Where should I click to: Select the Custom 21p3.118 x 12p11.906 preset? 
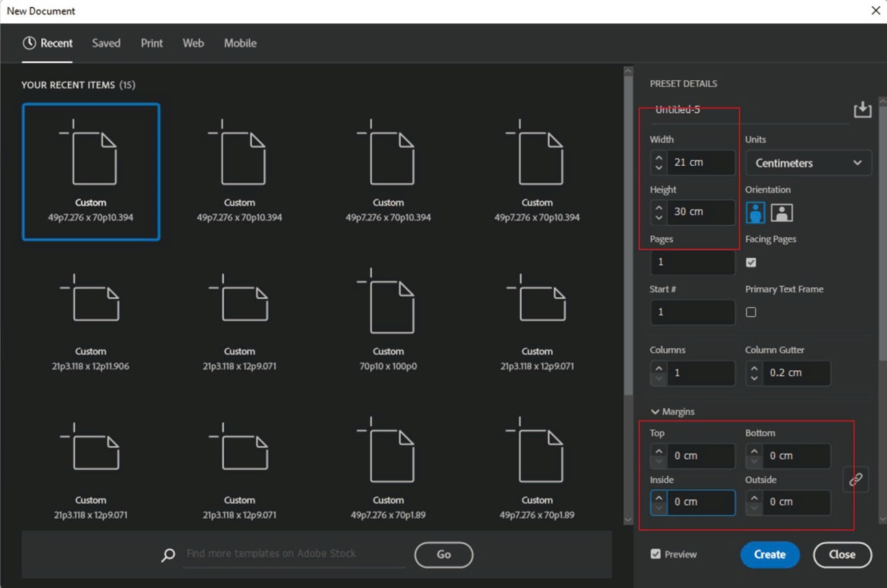[x=90, y=320]
